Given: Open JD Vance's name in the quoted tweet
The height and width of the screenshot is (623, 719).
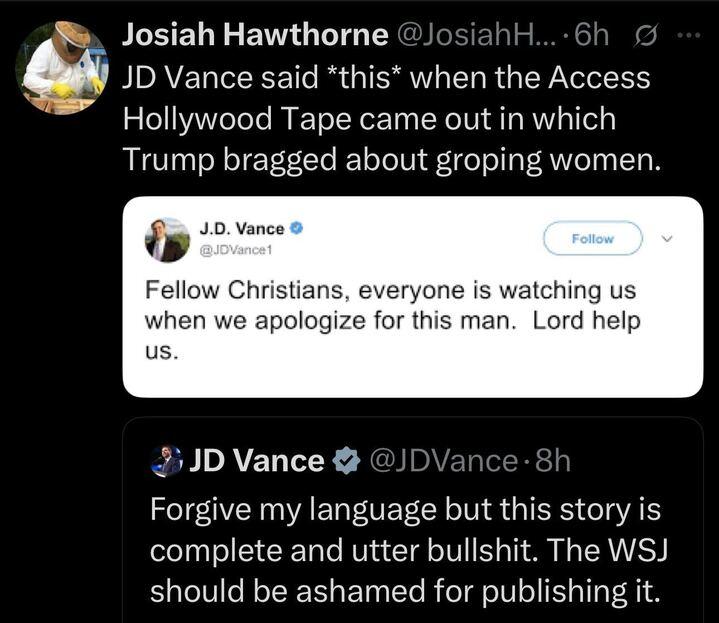Looking at the screenshot, I should (257, 461).
